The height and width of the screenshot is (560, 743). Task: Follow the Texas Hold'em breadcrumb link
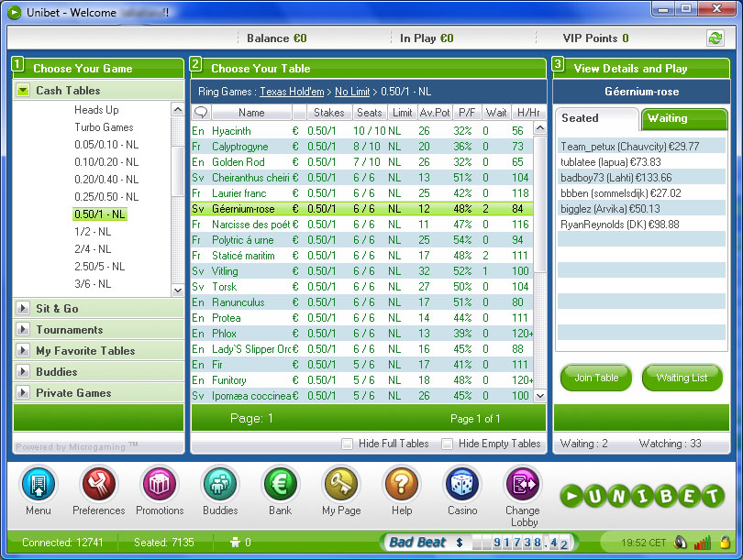(292, 92)
